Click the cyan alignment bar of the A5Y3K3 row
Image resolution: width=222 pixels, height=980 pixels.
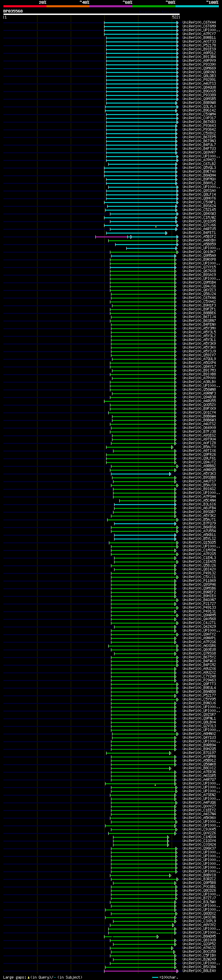point(141,473)
